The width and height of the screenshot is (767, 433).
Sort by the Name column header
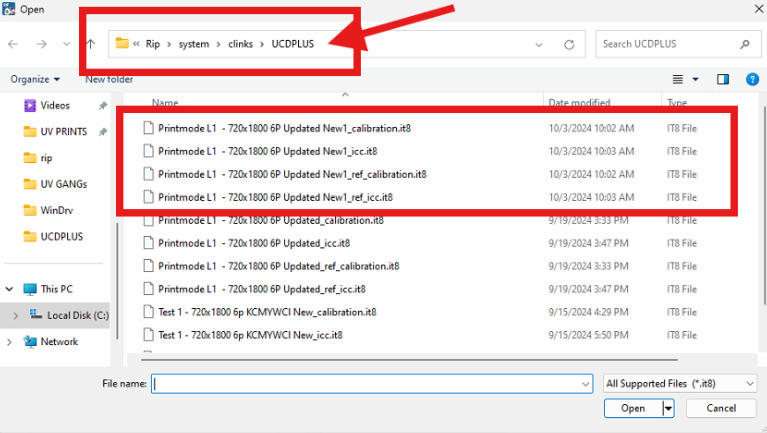point(165,103)
